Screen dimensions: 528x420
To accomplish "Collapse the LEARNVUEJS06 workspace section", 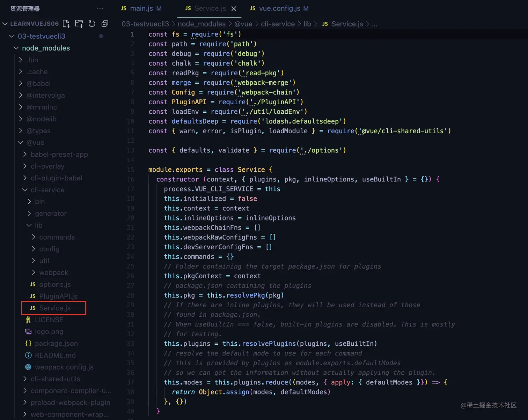I will point(5,24).
